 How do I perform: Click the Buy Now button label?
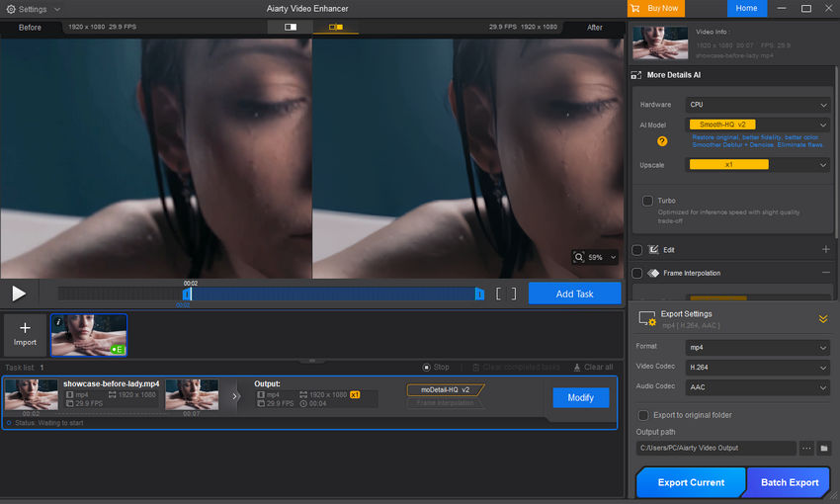tap(663, 8)
